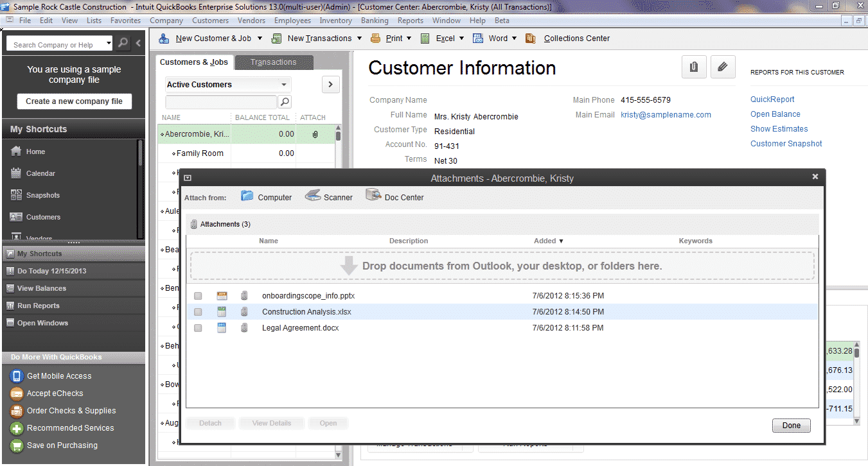
Task: Sort attachments by Added column header
Action: (x=548, y=241)
